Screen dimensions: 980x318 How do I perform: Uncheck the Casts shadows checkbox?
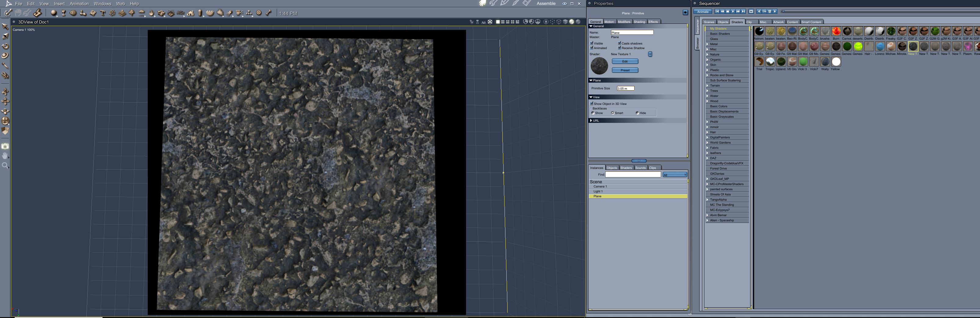[619, 43]
